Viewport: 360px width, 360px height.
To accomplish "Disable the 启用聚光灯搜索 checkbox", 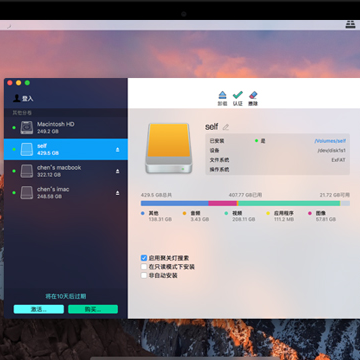I will click(144, 258).
